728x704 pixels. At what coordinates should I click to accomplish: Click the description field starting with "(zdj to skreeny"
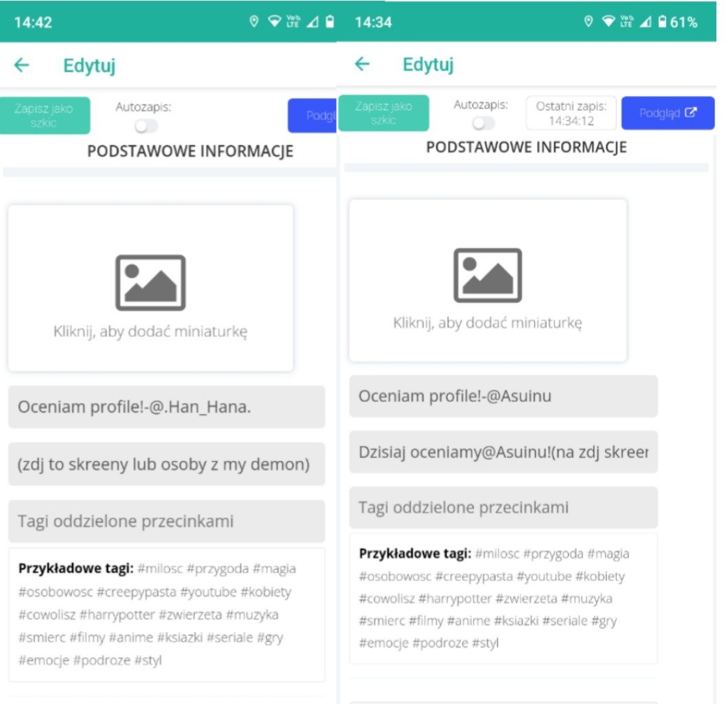point(166,464)
